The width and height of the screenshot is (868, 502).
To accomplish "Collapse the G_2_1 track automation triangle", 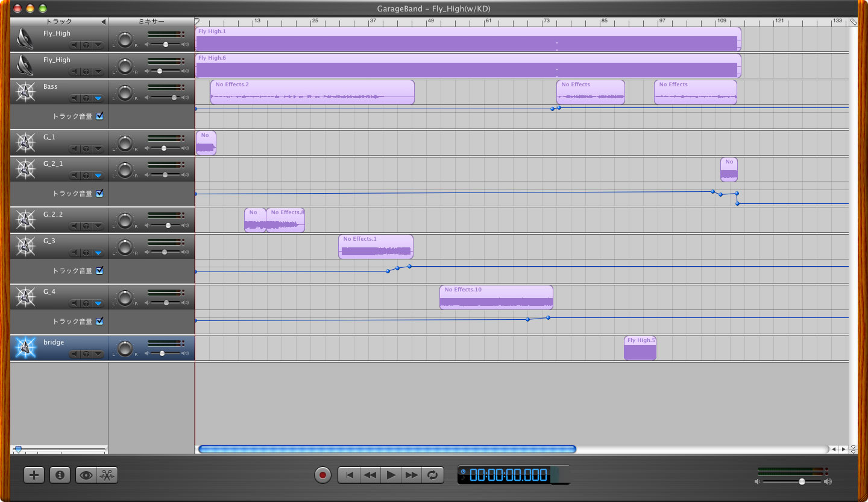I will click(x=98, y=176).
